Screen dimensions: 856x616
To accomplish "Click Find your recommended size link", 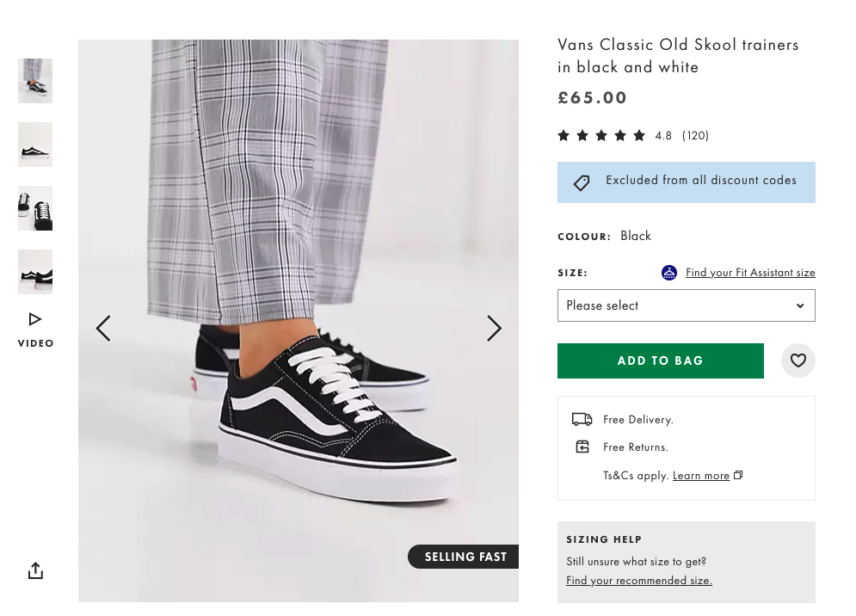I will (x=639, y=581).
